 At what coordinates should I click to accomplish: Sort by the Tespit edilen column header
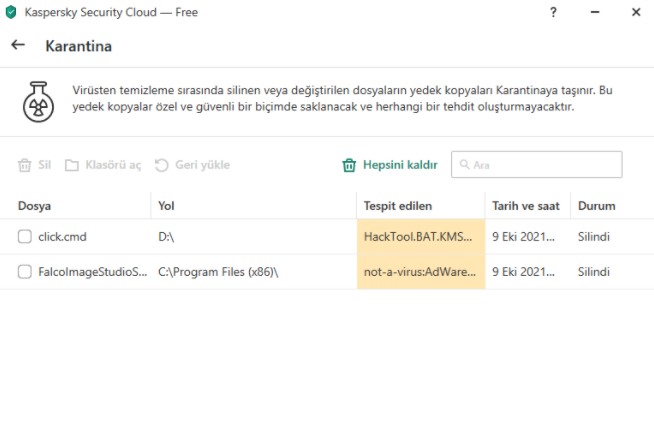pos(397,206)
